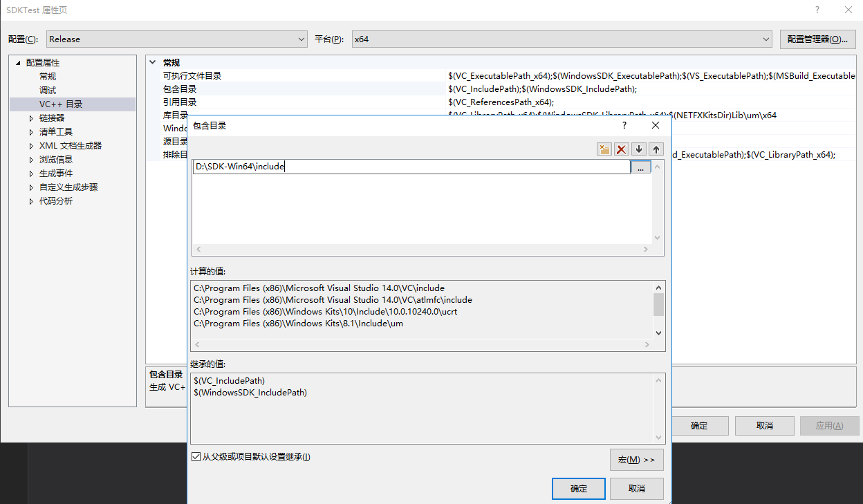Select 调试 in the property tree
Screen dimensions: 863x504
pos(48,91)
